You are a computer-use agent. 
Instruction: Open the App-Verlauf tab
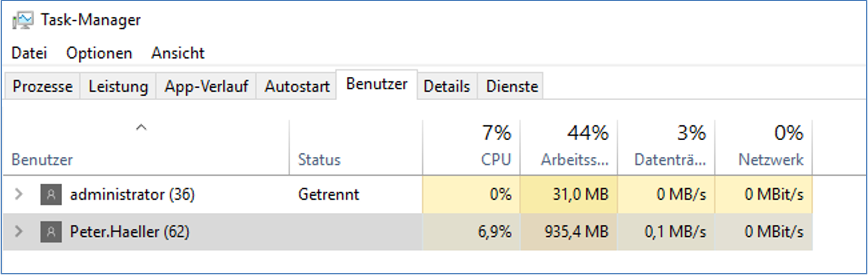tap(207, 86)
